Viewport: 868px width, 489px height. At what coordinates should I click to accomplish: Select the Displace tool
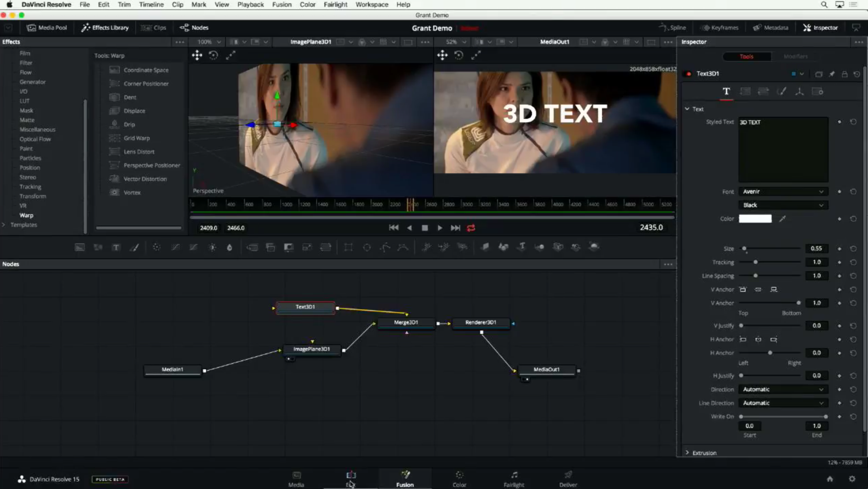134,111
